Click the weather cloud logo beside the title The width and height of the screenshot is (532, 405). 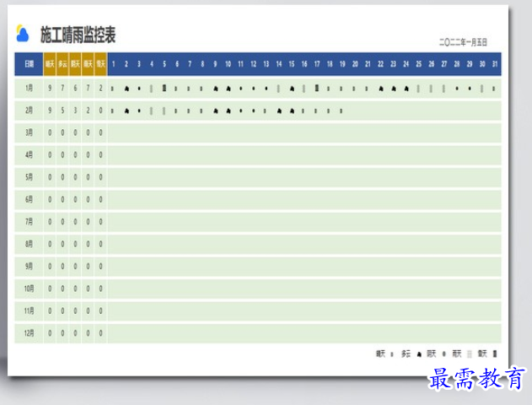[x=23, y=34]
